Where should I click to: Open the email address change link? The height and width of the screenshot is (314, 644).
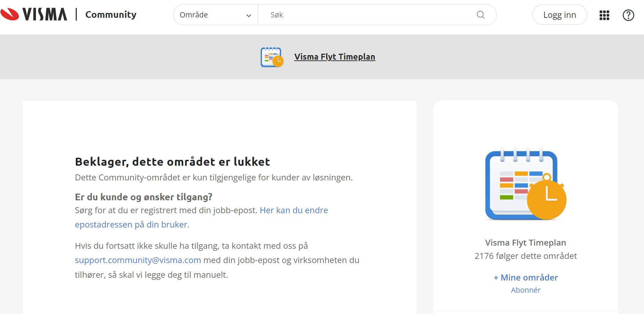pos(294,210)
